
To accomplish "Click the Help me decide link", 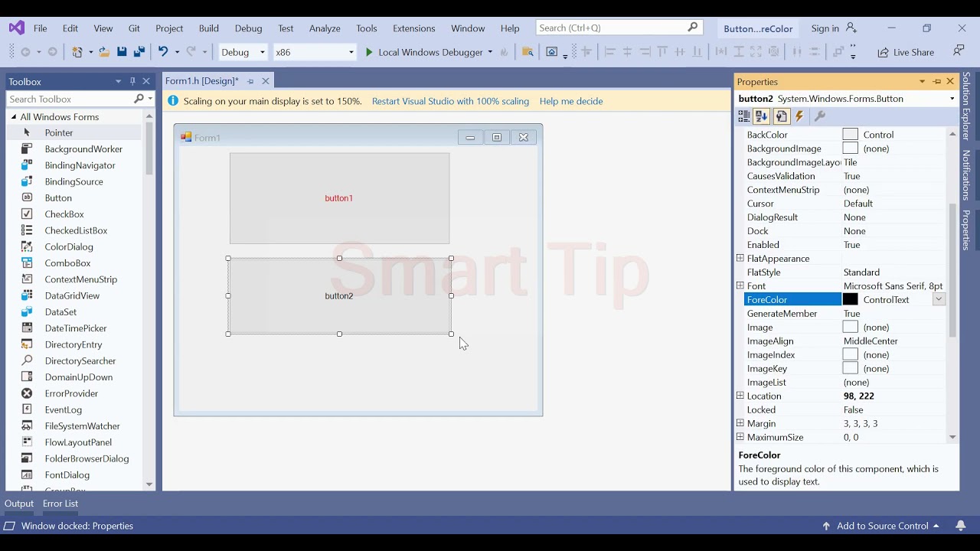I will pyautogui.click(x=571, y=101).
